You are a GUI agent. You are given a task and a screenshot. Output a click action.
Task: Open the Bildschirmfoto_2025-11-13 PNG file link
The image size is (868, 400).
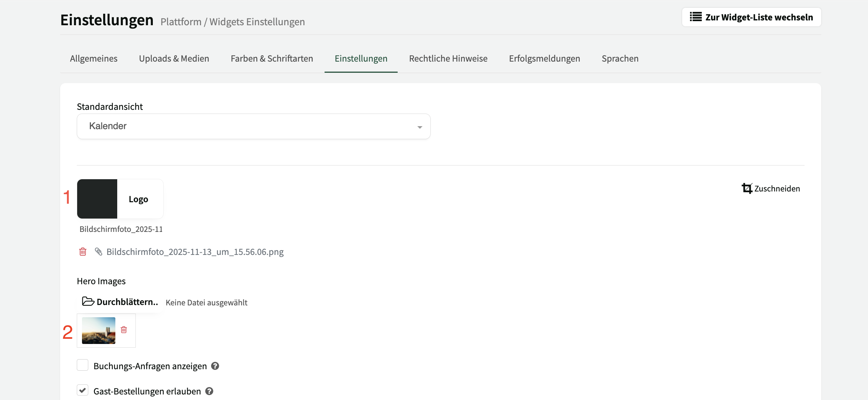[195, 252]
